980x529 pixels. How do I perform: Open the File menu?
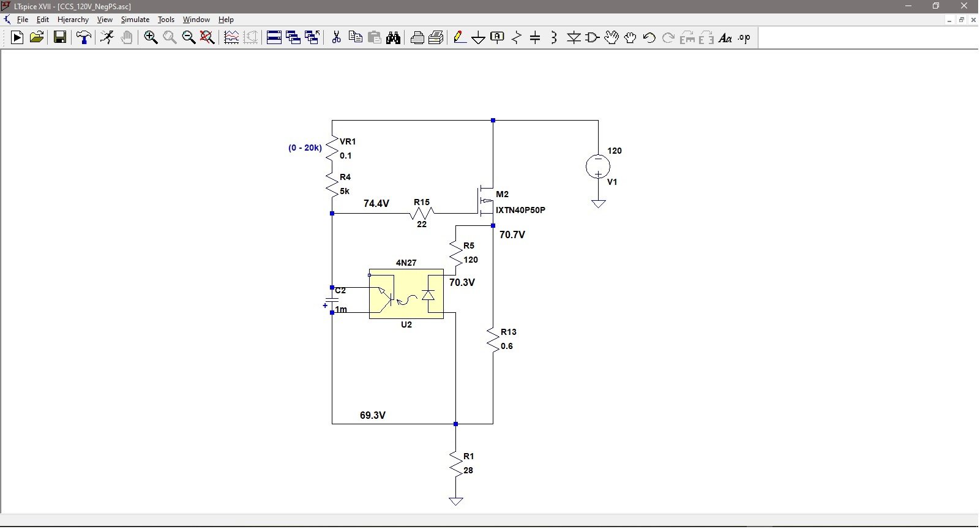coord(23,20)
